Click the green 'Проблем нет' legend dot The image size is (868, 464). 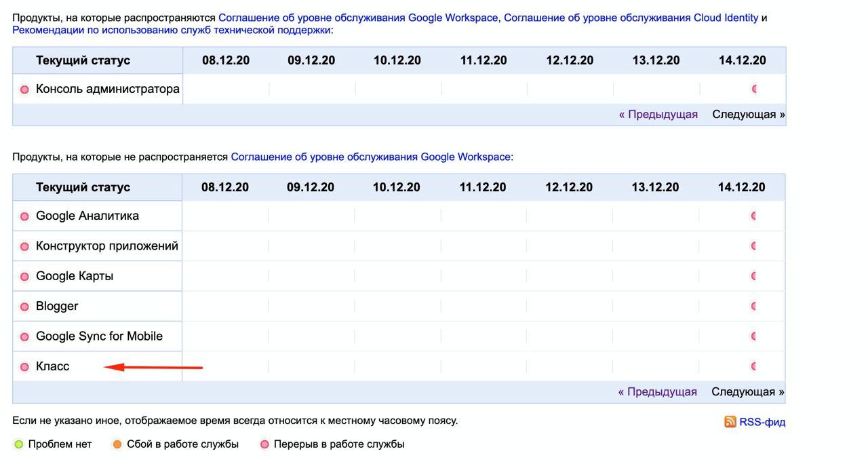pyautogui.click(x=19, y=445)
